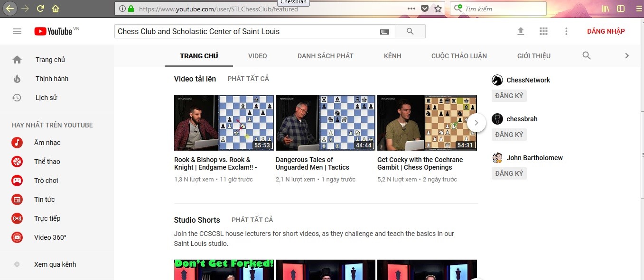Open the Firefox library icon
Image resolution: width=644 pixels, height=280 pixels.
(x=606, y=9)
